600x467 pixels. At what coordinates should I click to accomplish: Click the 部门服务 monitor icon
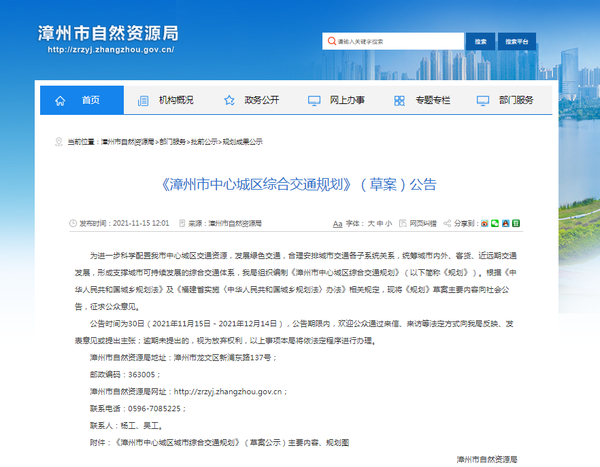[x=483, y=101]
